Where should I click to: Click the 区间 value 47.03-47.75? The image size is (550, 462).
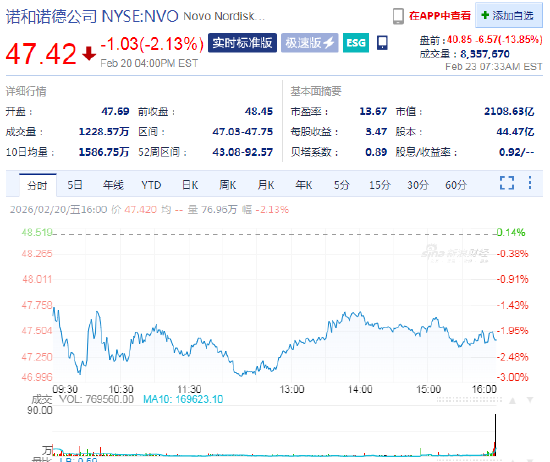pyautogui.click(x=243, y=132)
